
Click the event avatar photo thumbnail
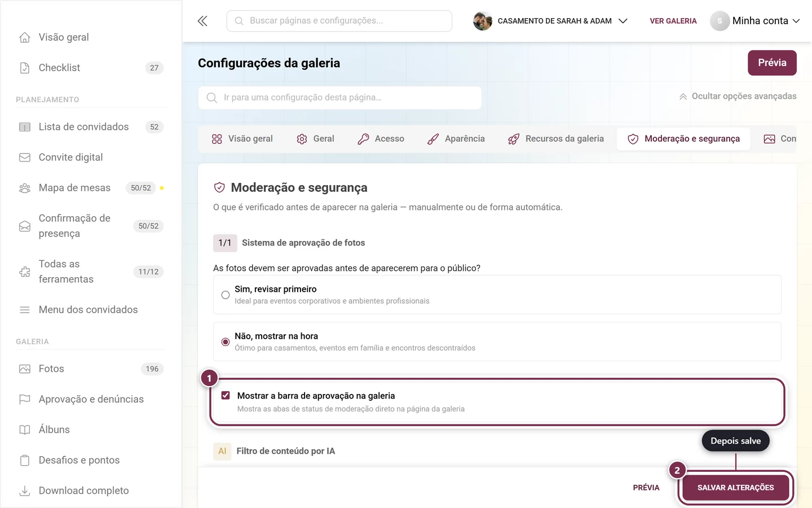coord(483,21)
